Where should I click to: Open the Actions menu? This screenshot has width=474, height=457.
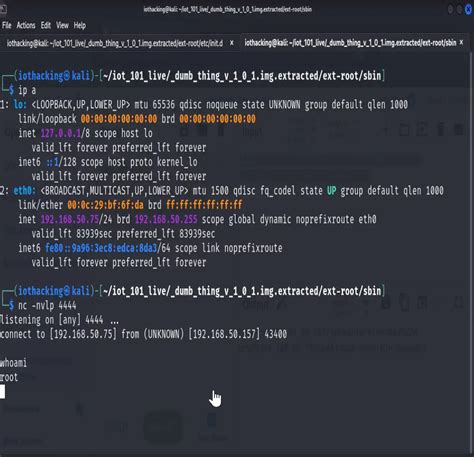tap(26, 25)
